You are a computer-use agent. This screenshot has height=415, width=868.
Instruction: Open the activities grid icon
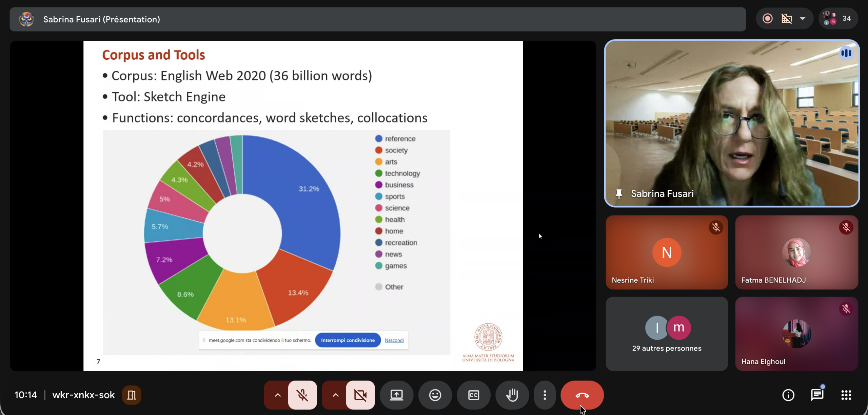846,395
